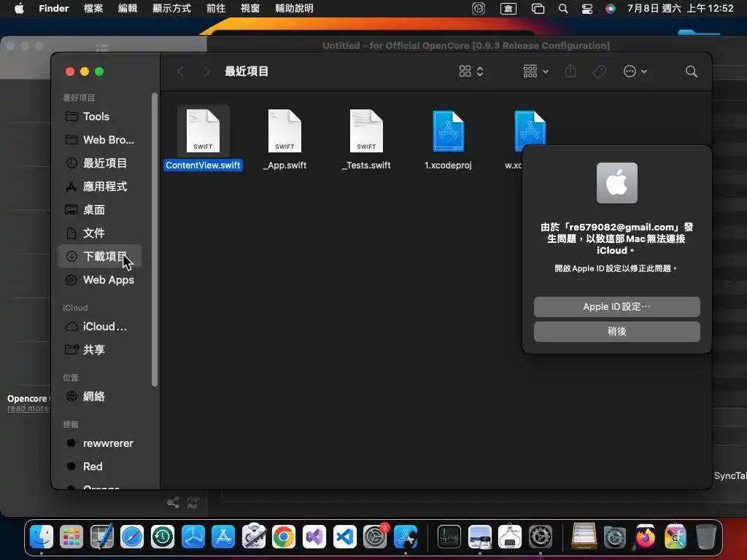Select Web Bro... in Finder sidebar

click(99, 139)
